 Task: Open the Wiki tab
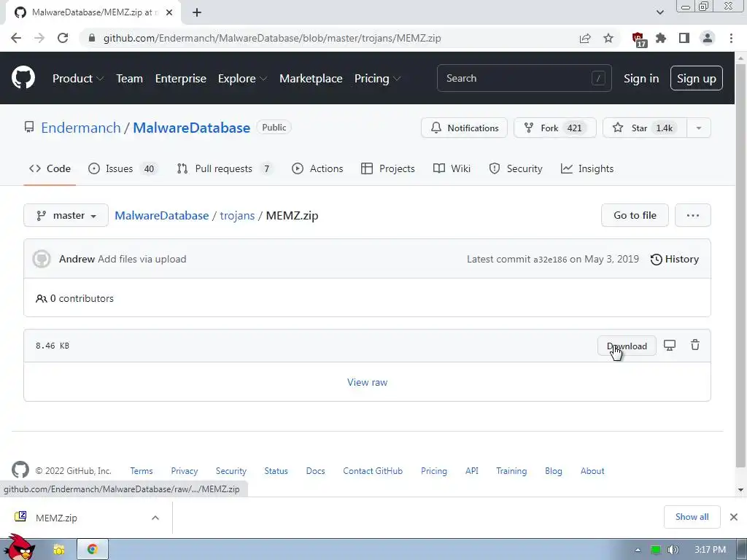pos(452,168)
